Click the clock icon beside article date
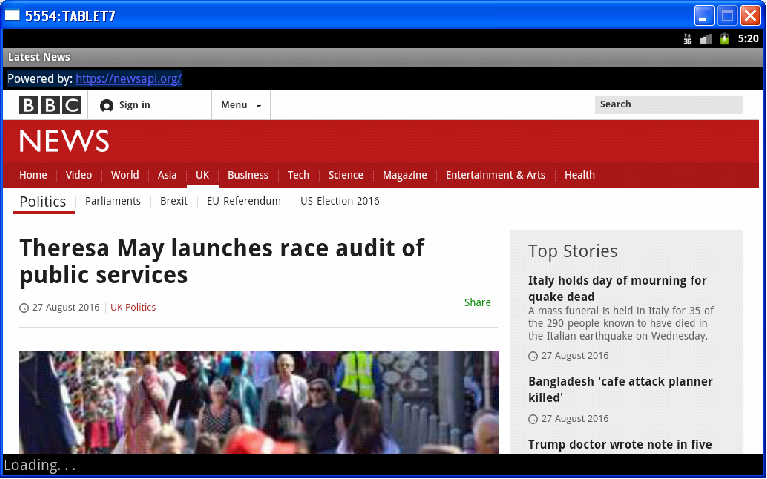Screen dimensions: 767x479 (24, 308)
